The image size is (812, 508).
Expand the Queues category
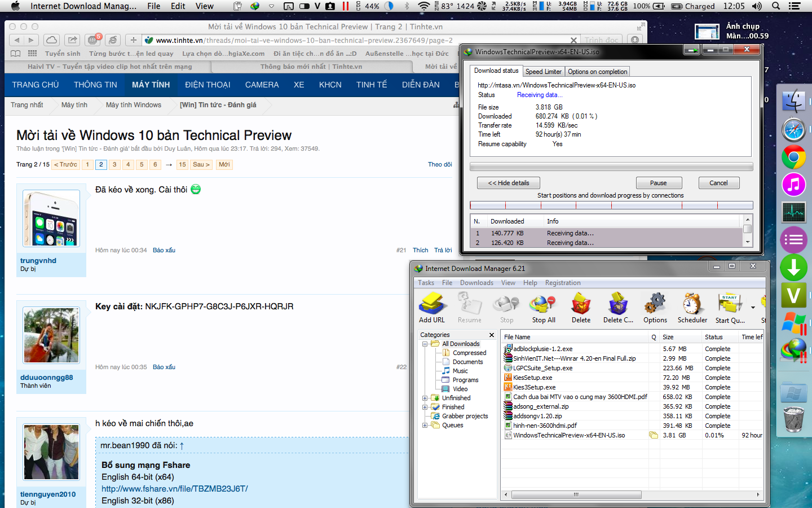point(425,425)
